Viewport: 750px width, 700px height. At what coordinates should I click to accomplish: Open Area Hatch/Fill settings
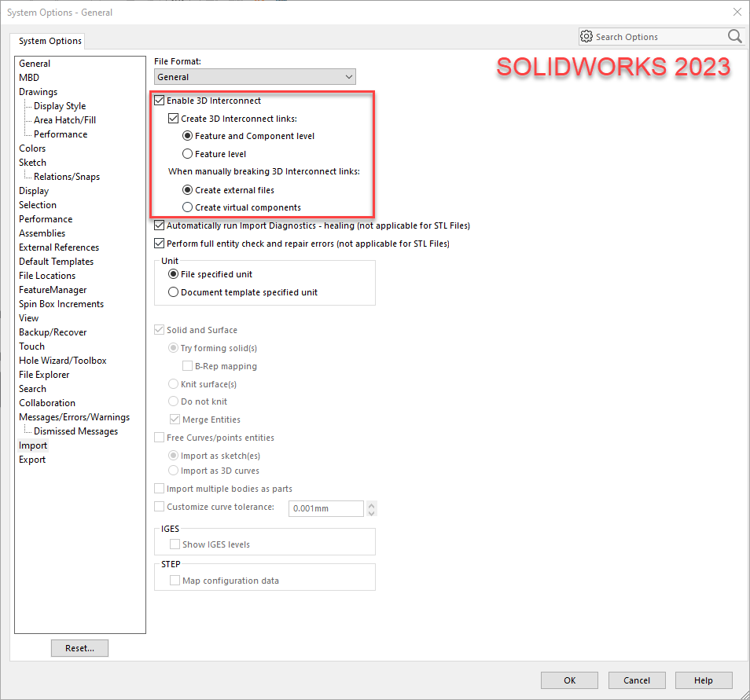click(x=65, y=120)
